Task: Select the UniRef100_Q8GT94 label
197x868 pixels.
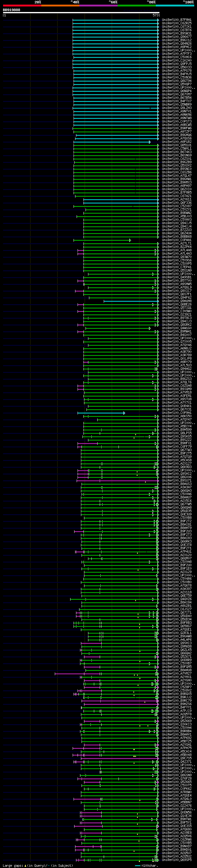Action: point(176,81)
